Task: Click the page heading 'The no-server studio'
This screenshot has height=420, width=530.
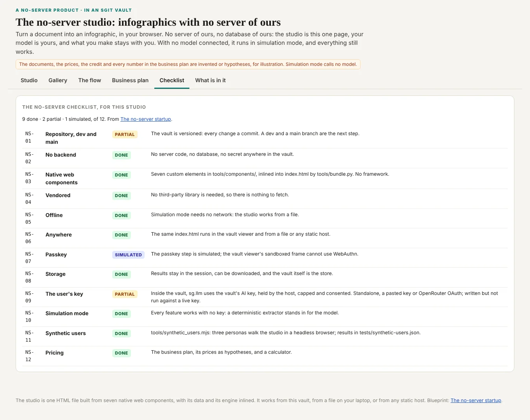Action: pos(148,22)
